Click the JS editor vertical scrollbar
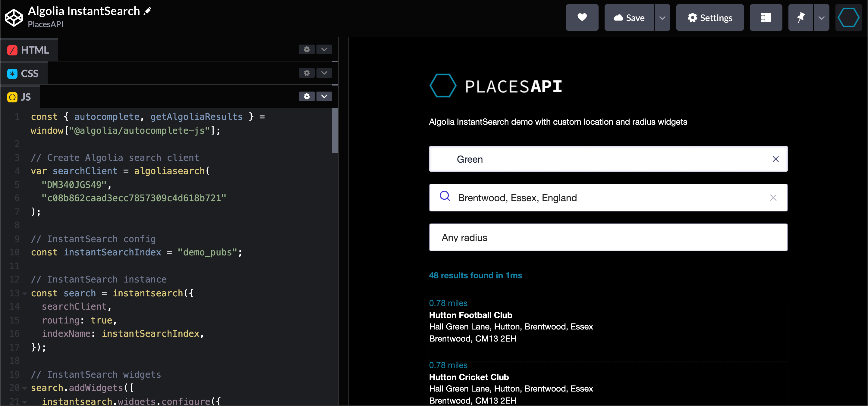Viewport: 868px width, 406px height. click(x=335, y=131)
